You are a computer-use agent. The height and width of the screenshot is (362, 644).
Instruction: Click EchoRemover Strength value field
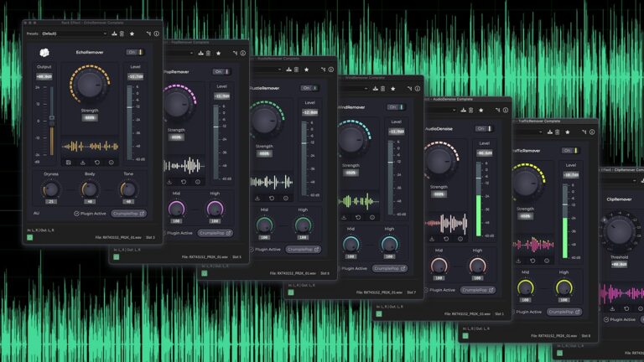pyautogui.click(x=90, y=118)
